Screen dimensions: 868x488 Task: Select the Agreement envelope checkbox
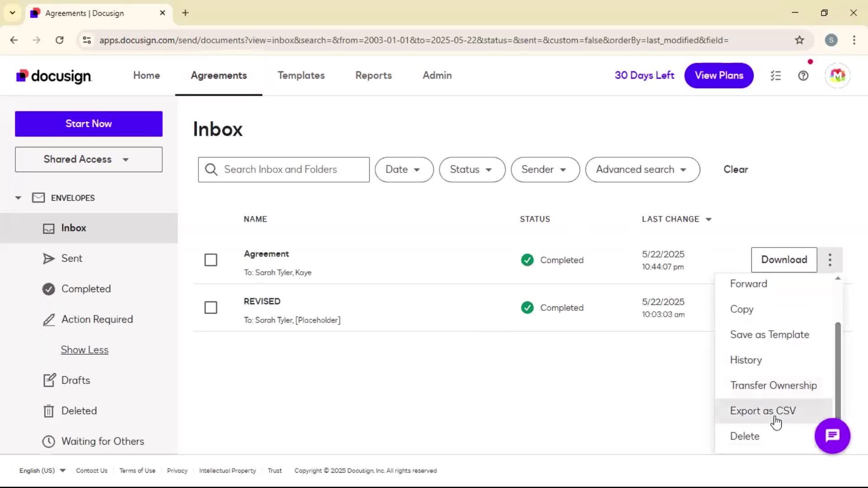coord(211,260)
